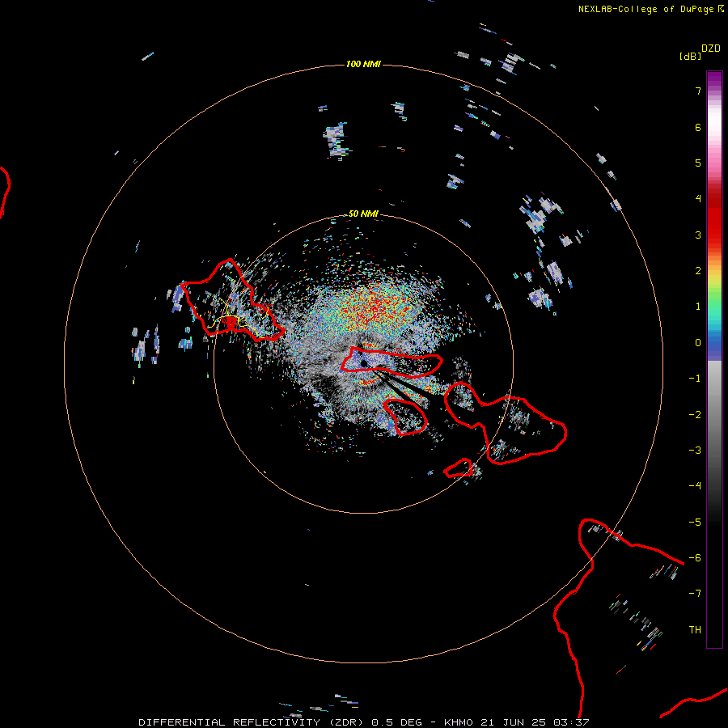Viewport: 728px width, 728px height.
Task: Click the "-3" value on the color scale
Action: (x=695, y=450)
